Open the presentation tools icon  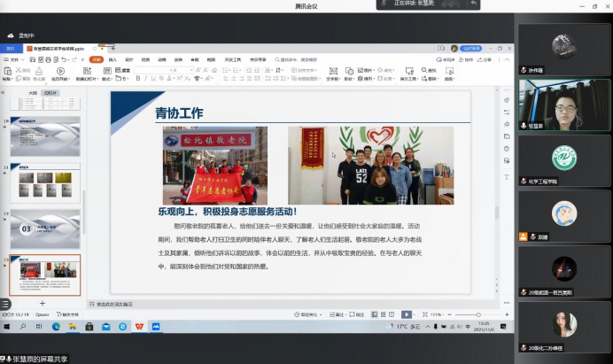pyautogui.click(x=409, y=71)
